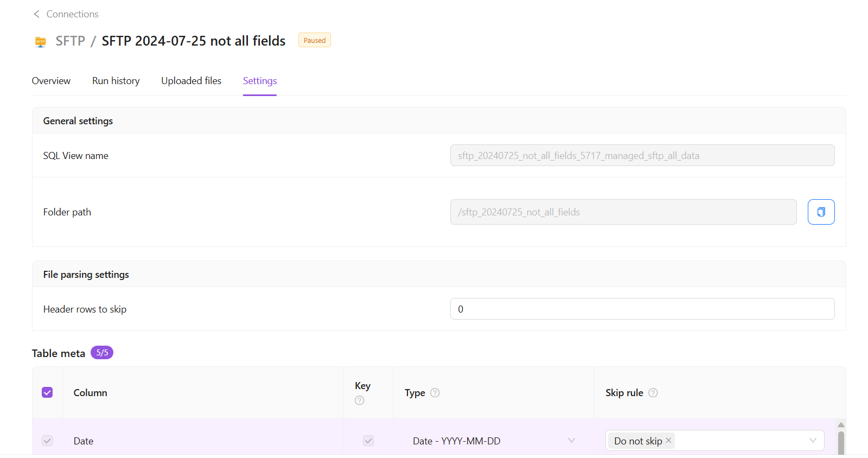The height and width of the screenshot is (458, 868).
Task: Click the SFTP connector icon
Action: pos(41,42)
